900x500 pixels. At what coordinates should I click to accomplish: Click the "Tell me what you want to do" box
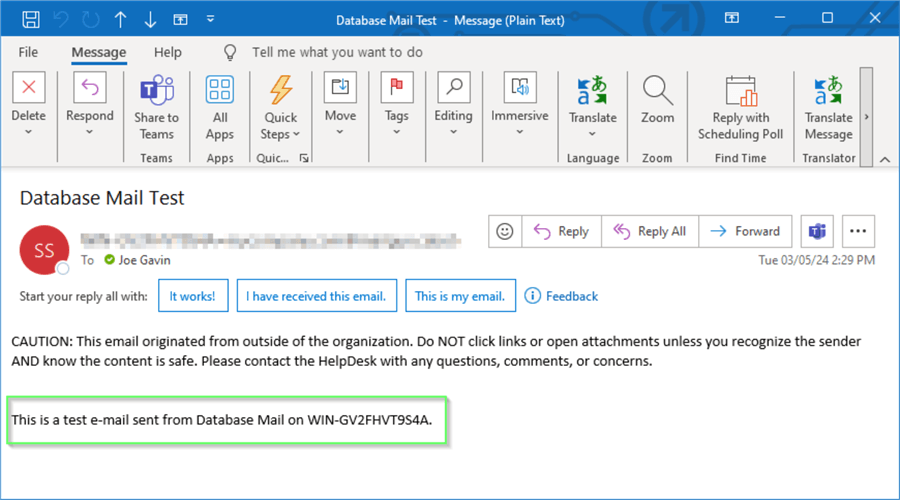click(336, 52)
